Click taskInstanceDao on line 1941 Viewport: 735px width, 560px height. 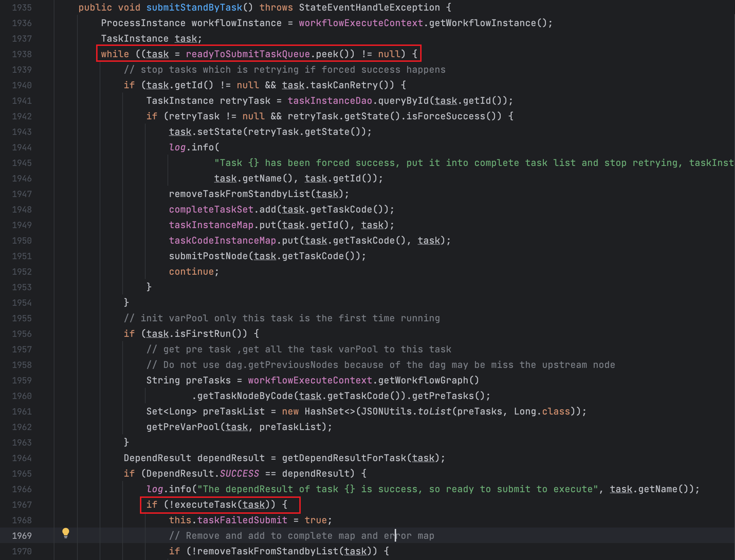(330, 101)
